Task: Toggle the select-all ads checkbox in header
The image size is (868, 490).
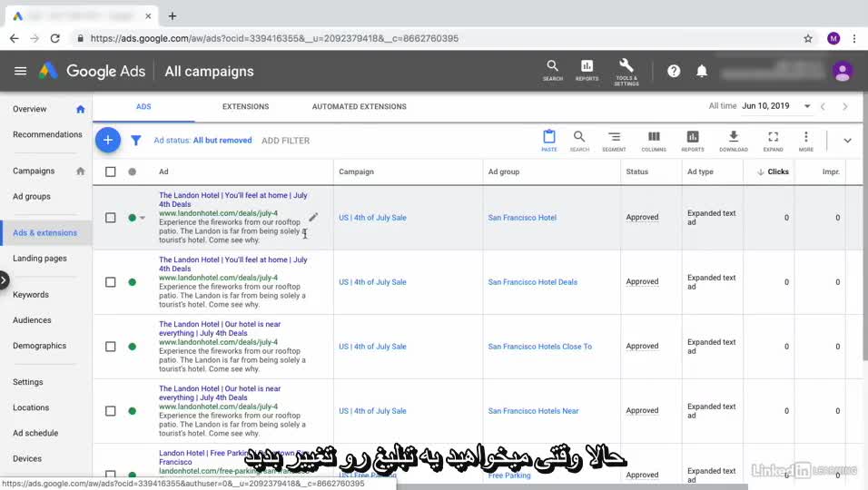Action: (111, 171)
